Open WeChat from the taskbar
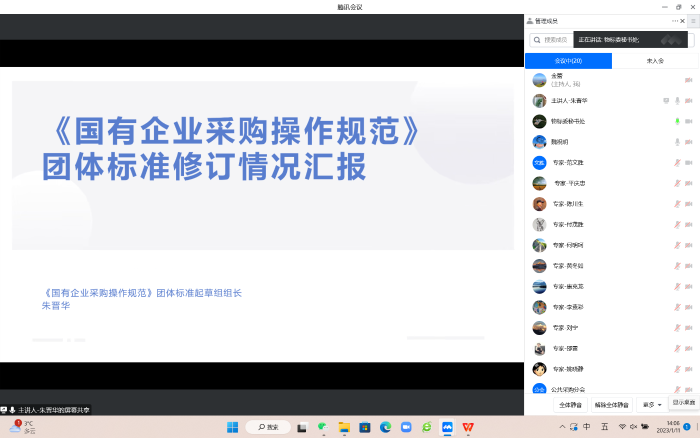This screenshot has height=438, width=700. [323, 427]
